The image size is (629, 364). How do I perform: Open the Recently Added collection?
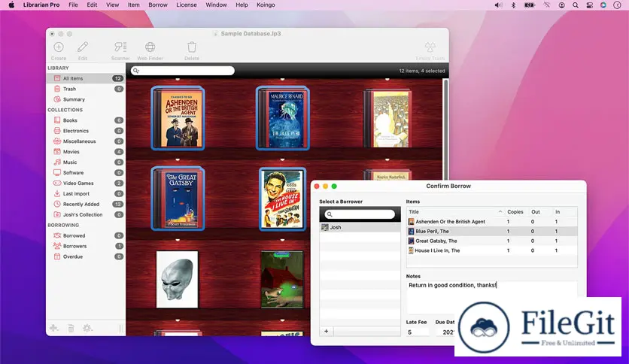(x=86, y=204)
